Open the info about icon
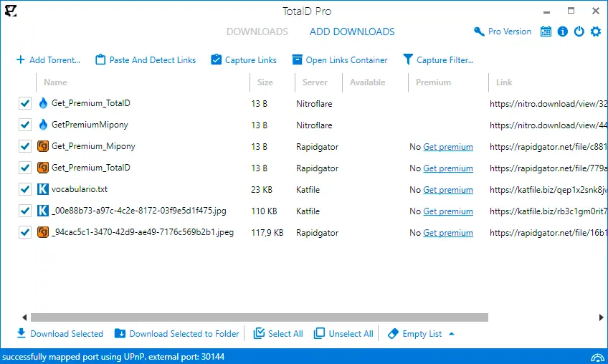The width and height of the screenshot is (608, 364). coord(562,32)
